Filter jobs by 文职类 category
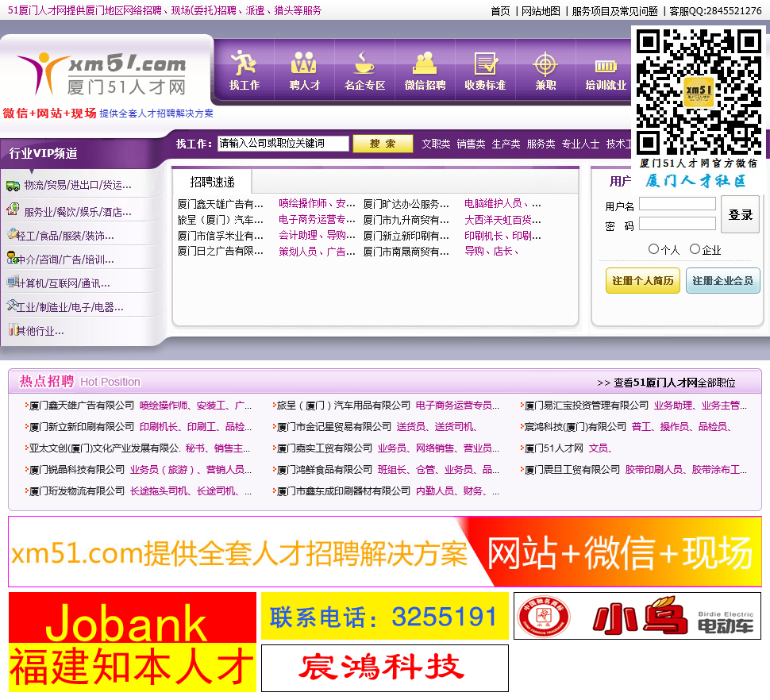The height and width of the screenshot is (700, 770). click(436, 144)
